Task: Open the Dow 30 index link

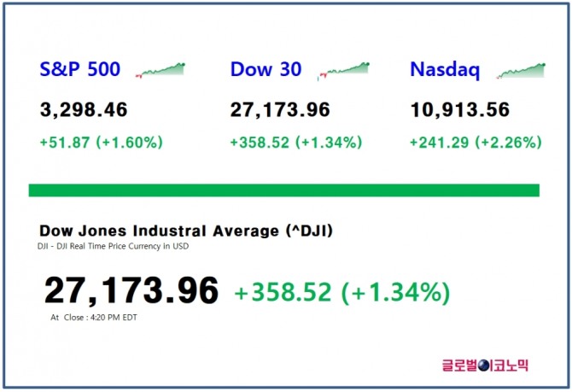Action: [x=266, y=69]
